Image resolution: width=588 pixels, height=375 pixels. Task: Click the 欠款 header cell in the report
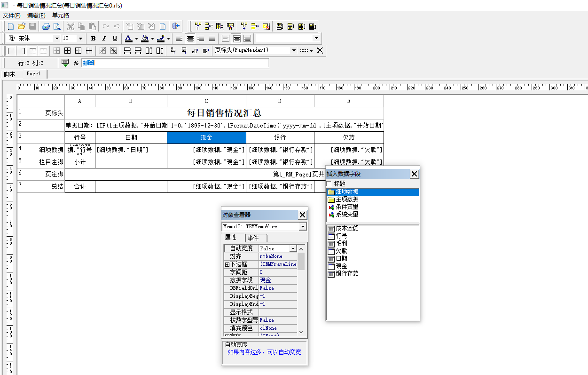pos(349,138)
